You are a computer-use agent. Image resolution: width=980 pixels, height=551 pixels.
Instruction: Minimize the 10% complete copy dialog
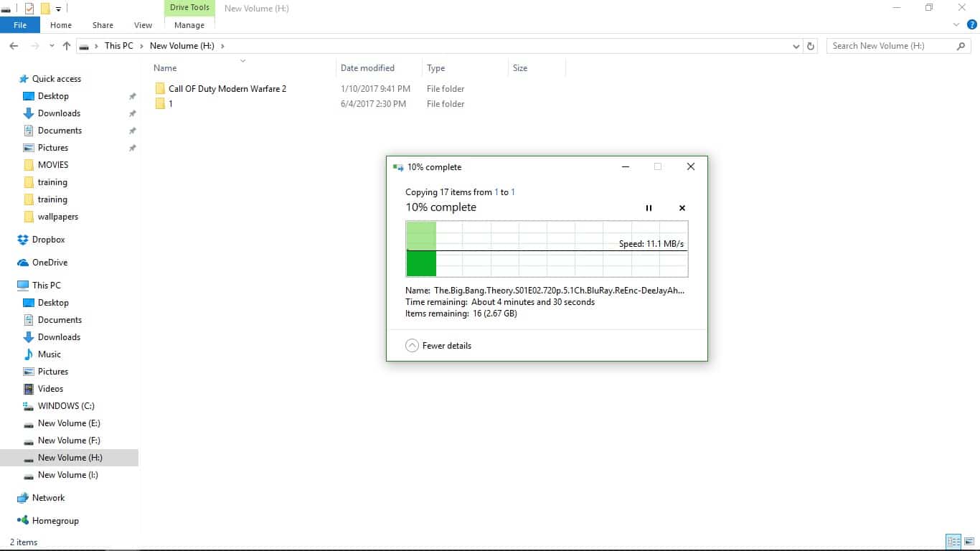[x=626, y=167]
